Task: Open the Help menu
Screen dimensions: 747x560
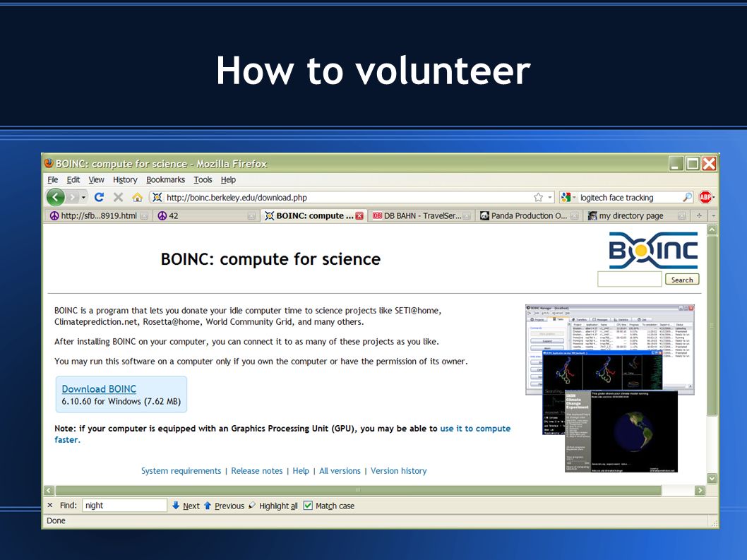Action: click(x=228, y=179)
